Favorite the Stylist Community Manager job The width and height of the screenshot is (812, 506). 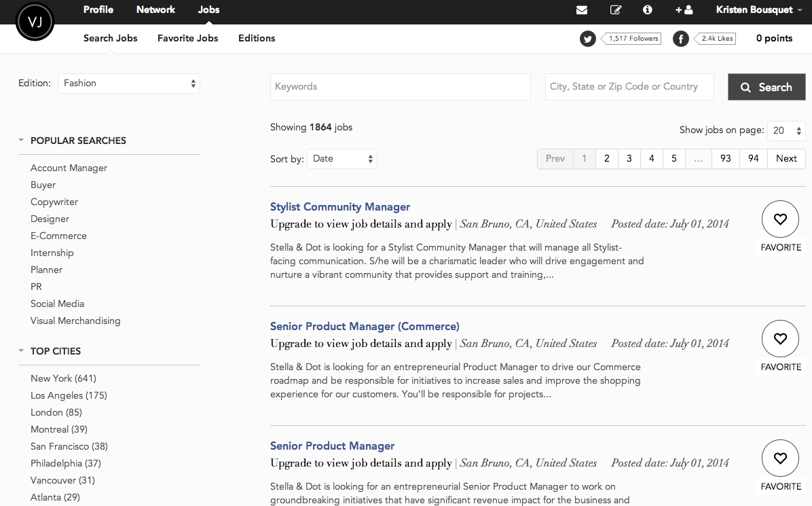tap(780, 219)
